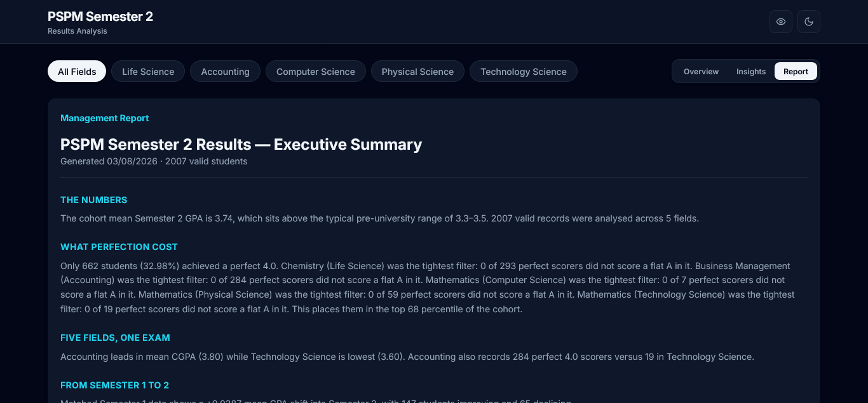Select the Technology Science filter pill

[x=524, y=72]
